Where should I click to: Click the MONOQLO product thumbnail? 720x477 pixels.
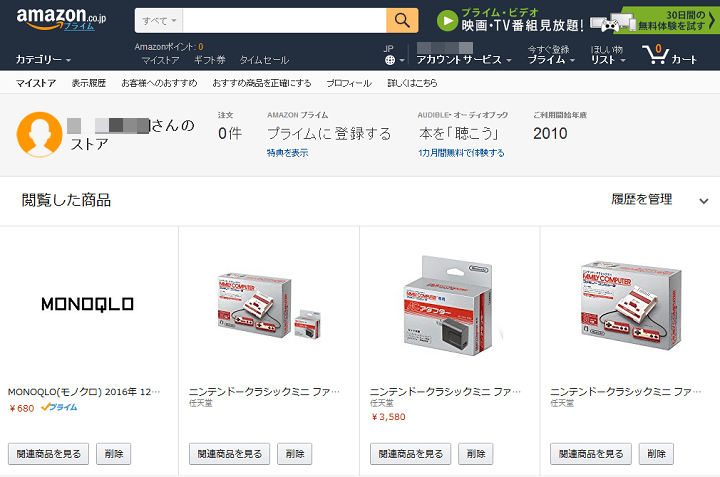click(87, 304)
